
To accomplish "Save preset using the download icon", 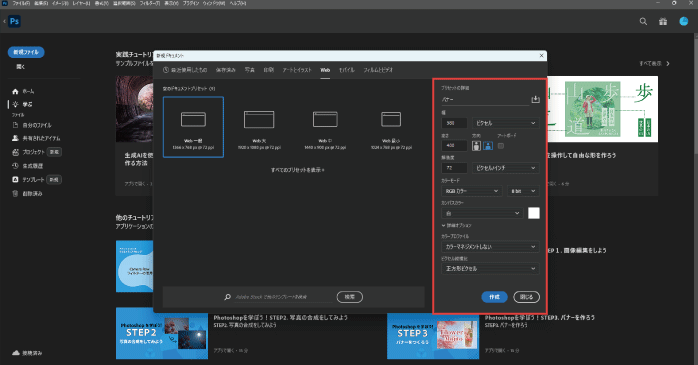I will point(535,99).
